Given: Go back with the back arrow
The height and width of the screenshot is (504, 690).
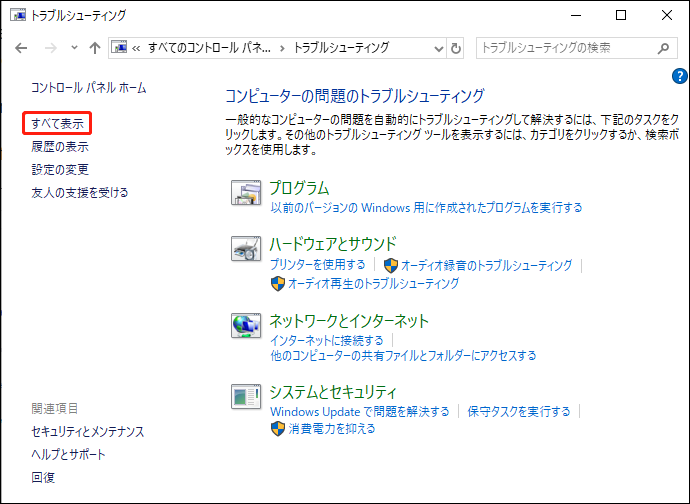Looking at the screenshot, I should 21,48.
